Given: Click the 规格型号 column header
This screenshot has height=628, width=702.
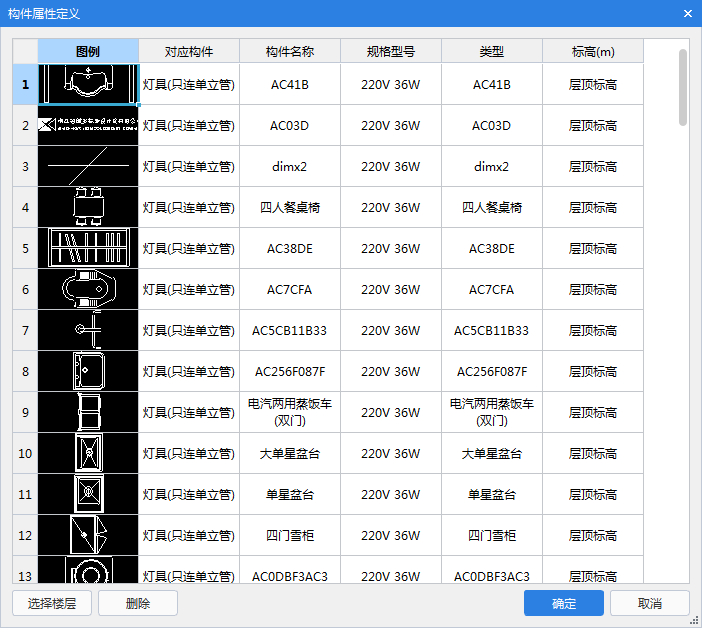Looking at the screenshot, I should (391, 51).
